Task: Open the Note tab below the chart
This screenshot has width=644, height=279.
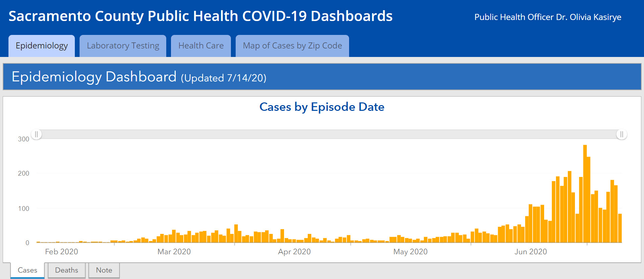Action: tap(104, 270)
